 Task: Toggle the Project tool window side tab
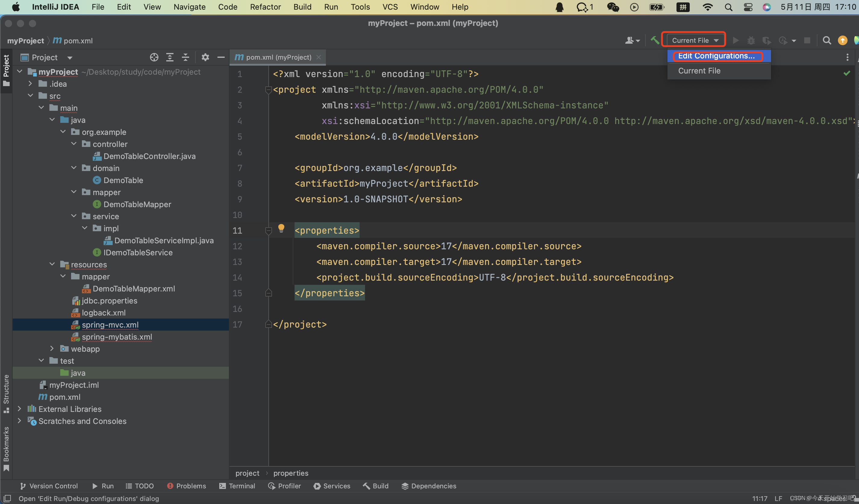coord(6,70)
